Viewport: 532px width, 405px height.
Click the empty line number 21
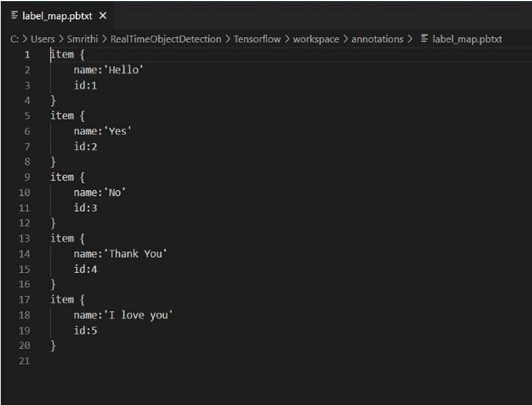(24, 361)
